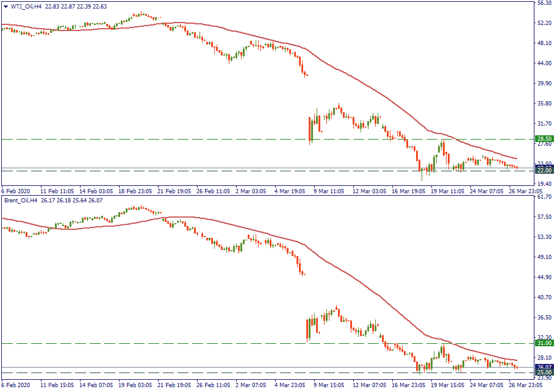Select the 22.00 price level tag
The image size is (557, 392).
tap(544, 171)
